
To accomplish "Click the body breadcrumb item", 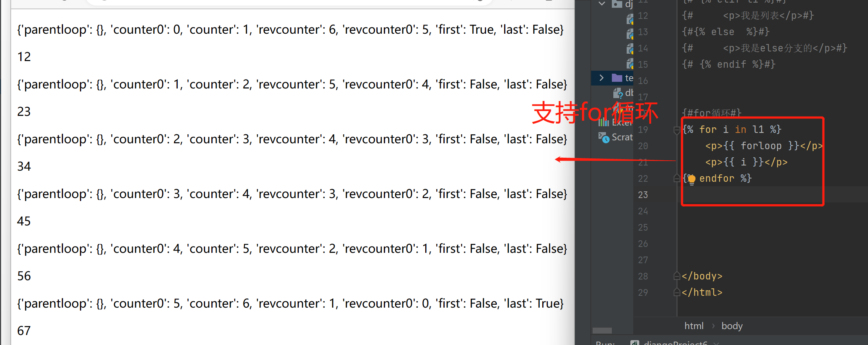I will 732,326.
